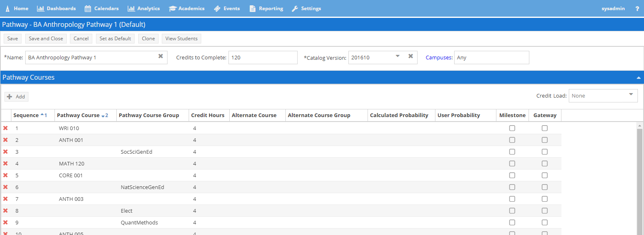Enable Gateway for MATH 120 row
Viewport: 644px width, 235px height.
point(545,163)
